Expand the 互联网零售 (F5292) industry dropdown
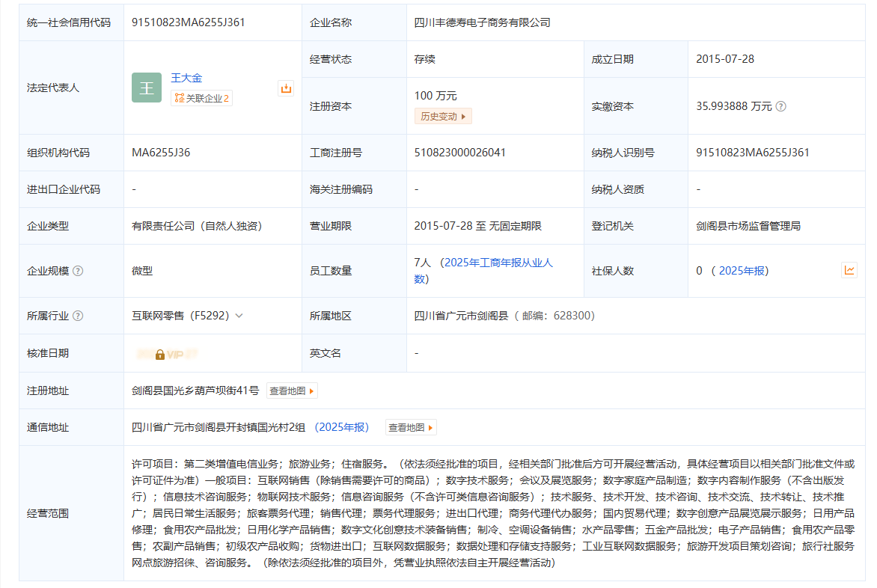This screenshot has width=877, height=588. [239, 316]
